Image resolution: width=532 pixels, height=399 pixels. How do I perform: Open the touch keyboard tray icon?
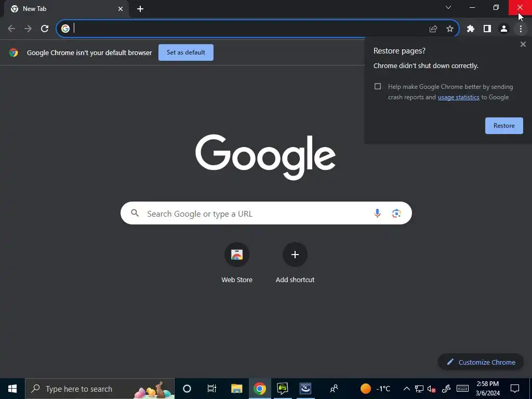click(x=462, y=389)
